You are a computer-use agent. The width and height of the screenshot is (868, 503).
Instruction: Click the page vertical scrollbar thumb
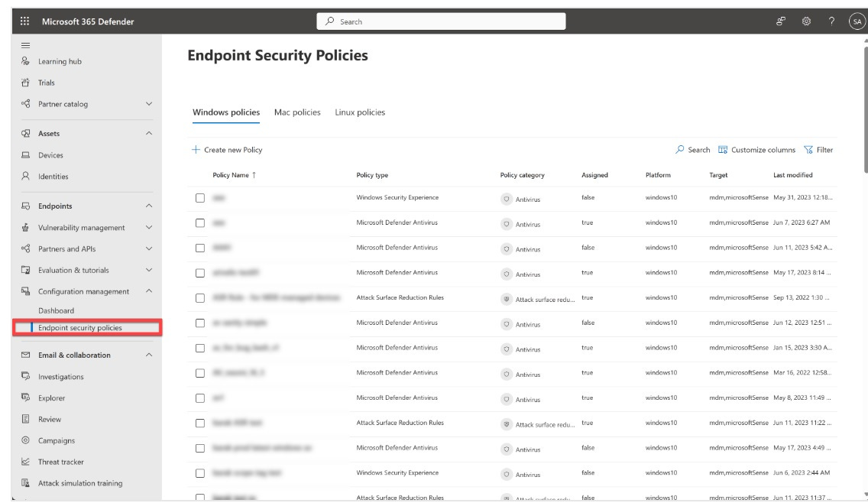[x=865, y=109]
